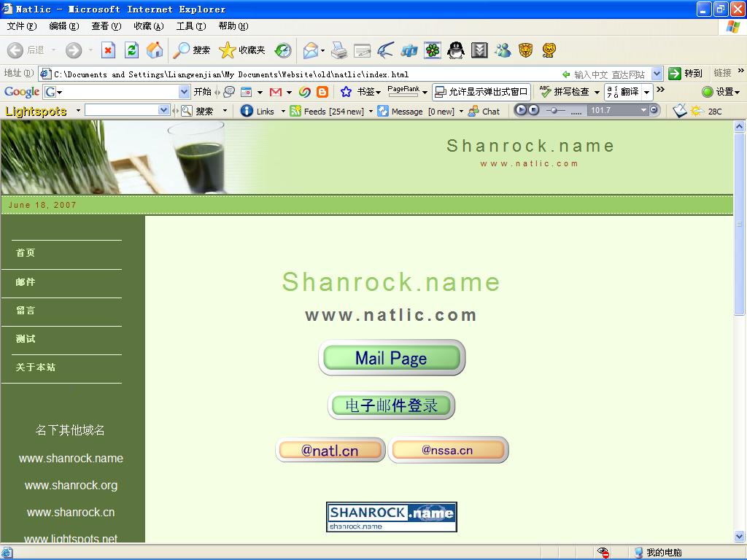This screenshot has width=747, height=560.
Task: Expand the Back button history dropdown
Action: tap(53, 50)
